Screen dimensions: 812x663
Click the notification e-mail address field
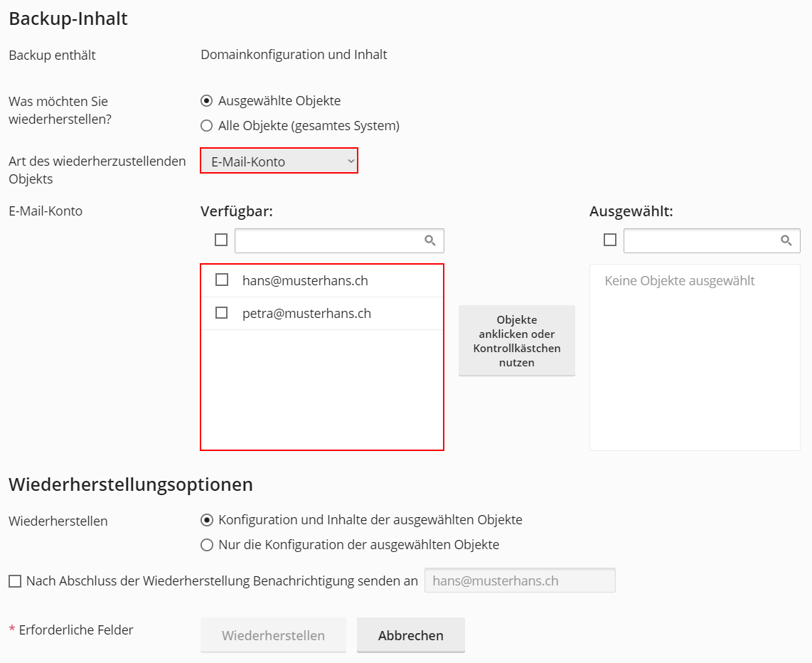click(x=519, y=580)
